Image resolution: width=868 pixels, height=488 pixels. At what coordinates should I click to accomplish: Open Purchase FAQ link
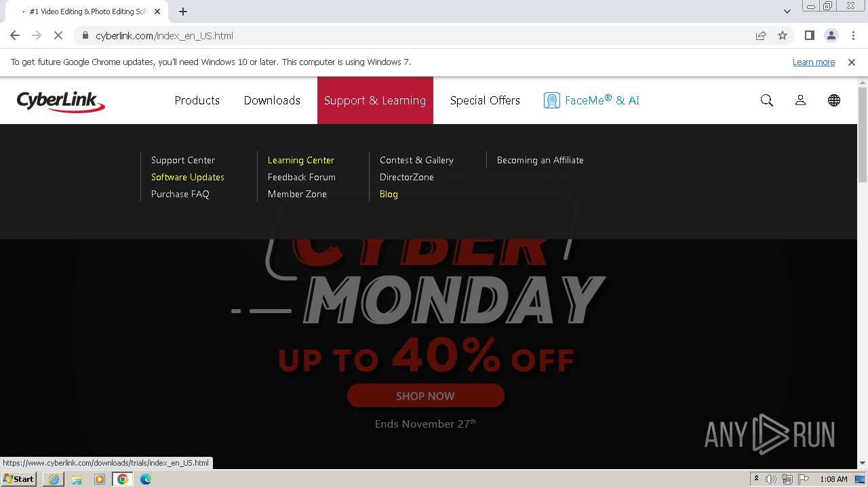tap(180, 195)
